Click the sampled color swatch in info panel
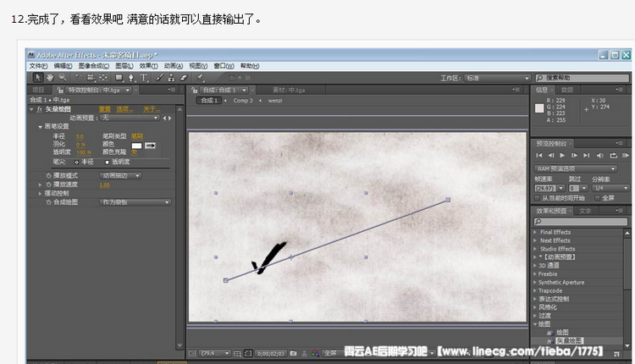 tap(539, 108)
